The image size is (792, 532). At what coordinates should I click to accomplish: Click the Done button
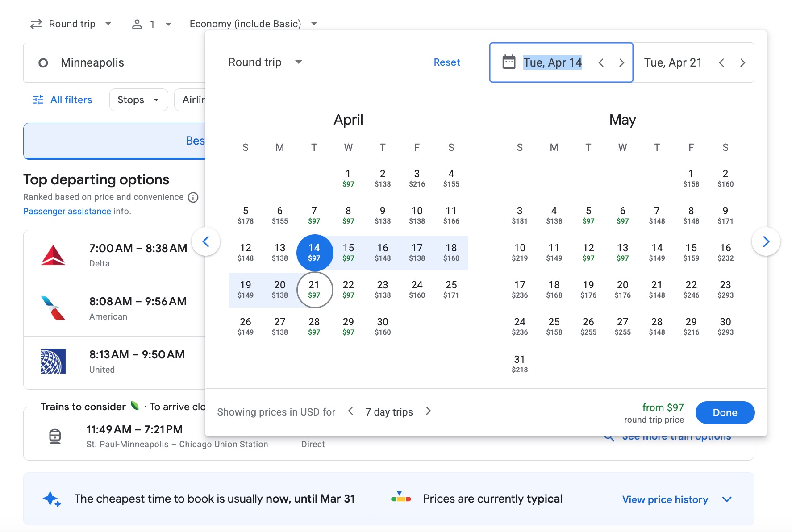(725, 412)
